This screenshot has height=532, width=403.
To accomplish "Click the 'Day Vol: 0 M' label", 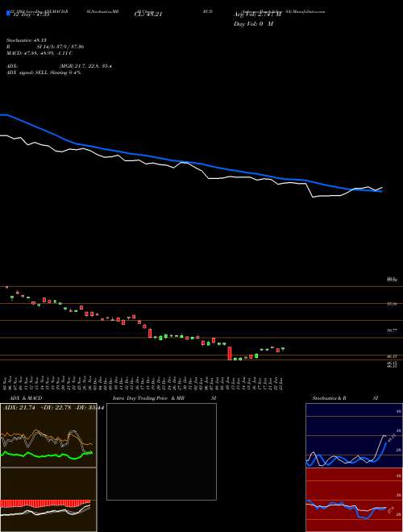I will pos(253,24).
